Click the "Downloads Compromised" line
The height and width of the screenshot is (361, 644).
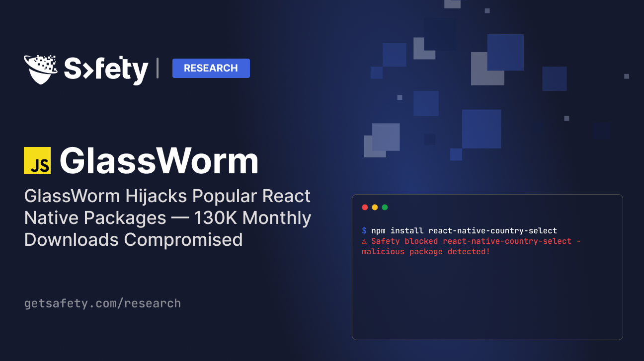[x=134, y=239]
